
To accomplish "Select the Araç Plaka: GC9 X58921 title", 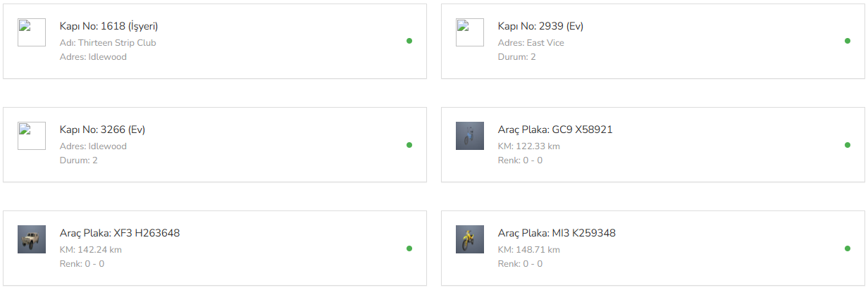I will point(555,130).
